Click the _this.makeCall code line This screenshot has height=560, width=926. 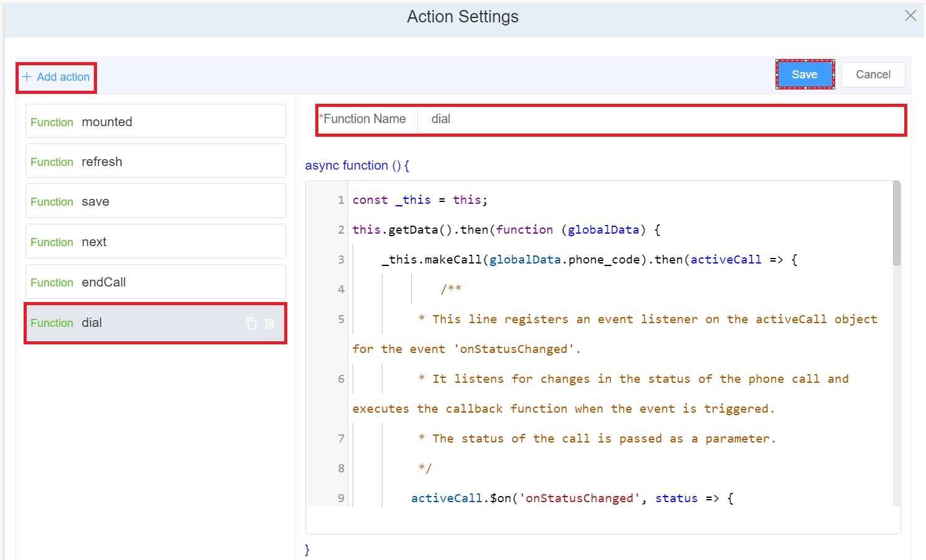click(x=588, y=260)
